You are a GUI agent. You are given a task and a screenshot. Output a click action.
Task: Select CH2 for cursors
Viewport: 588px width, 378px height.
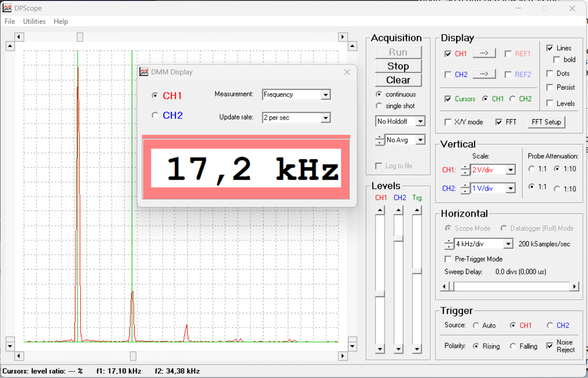point(513,99)
